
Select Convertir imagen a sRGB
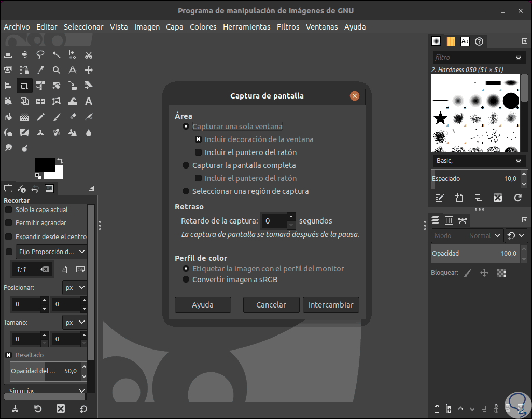pyautogui.click(x=230, y=280)
